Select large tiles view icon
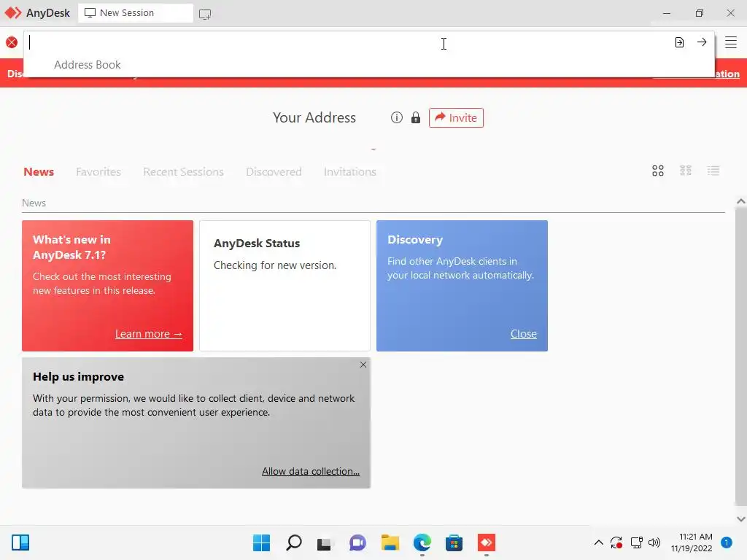 coord(658,171)
